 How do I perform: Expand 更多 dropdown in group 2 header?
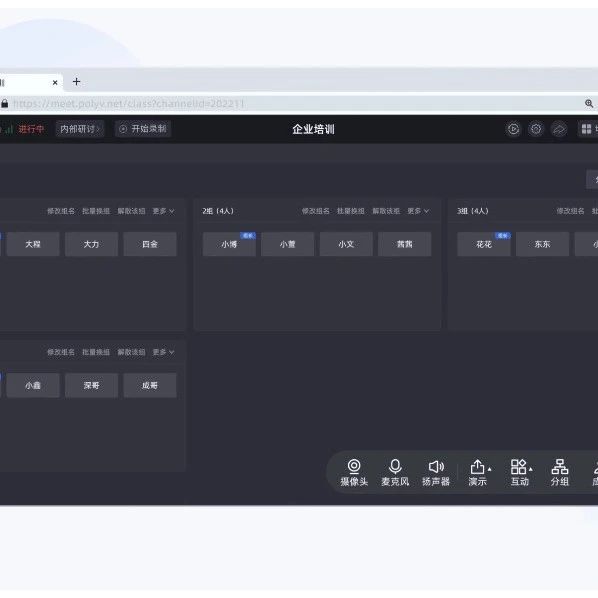click(418, 211)
